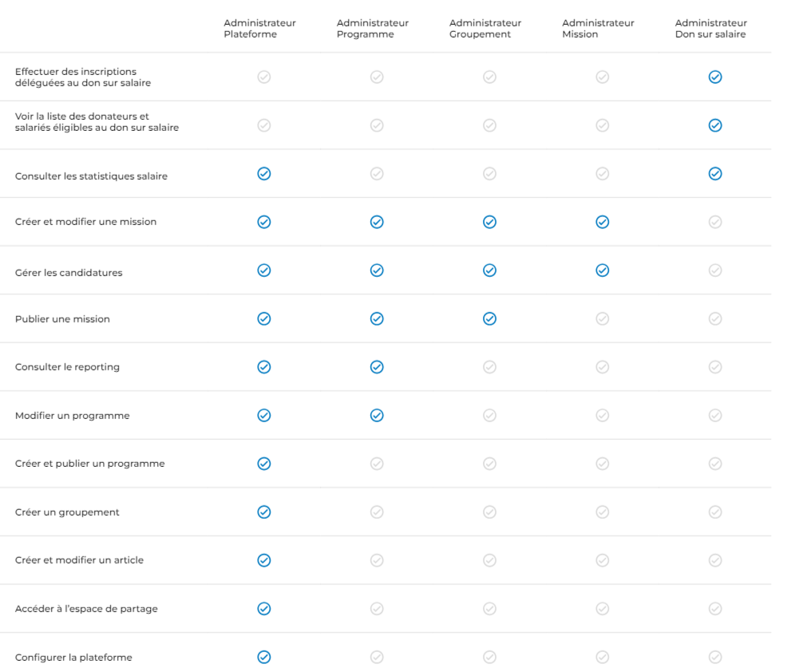Click Programme checkmark for Consulter le reporting
The width and height of the screenshot is (791, 672).
(x=377, y=367)
